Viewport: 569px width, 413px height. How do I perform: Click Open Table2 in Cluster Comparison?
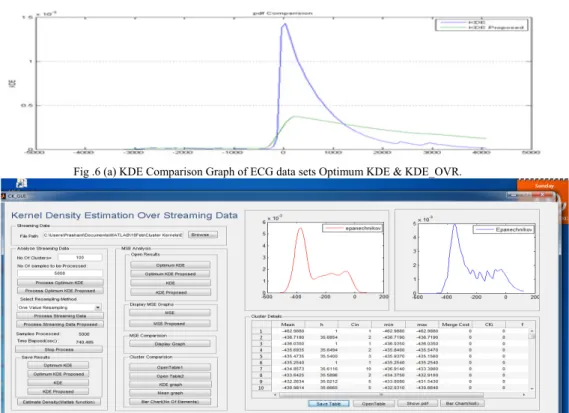point(170,376)
